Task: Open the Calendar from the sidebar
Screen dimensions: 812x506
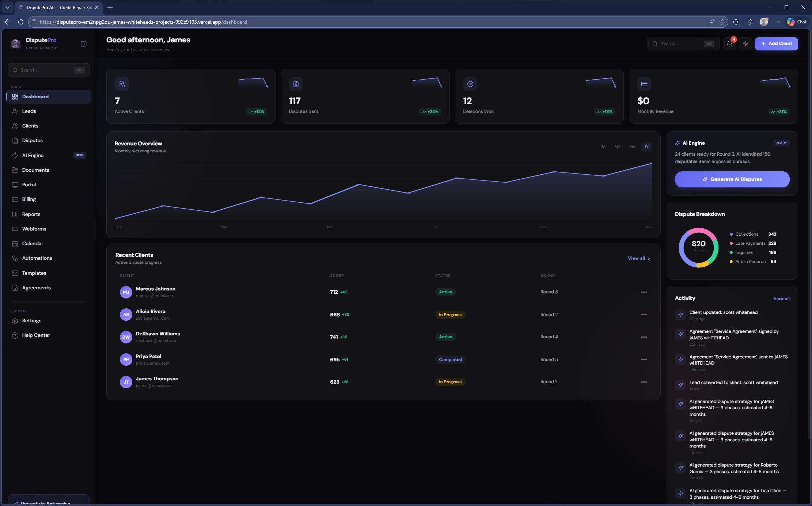Action: (x=33, y=243)
